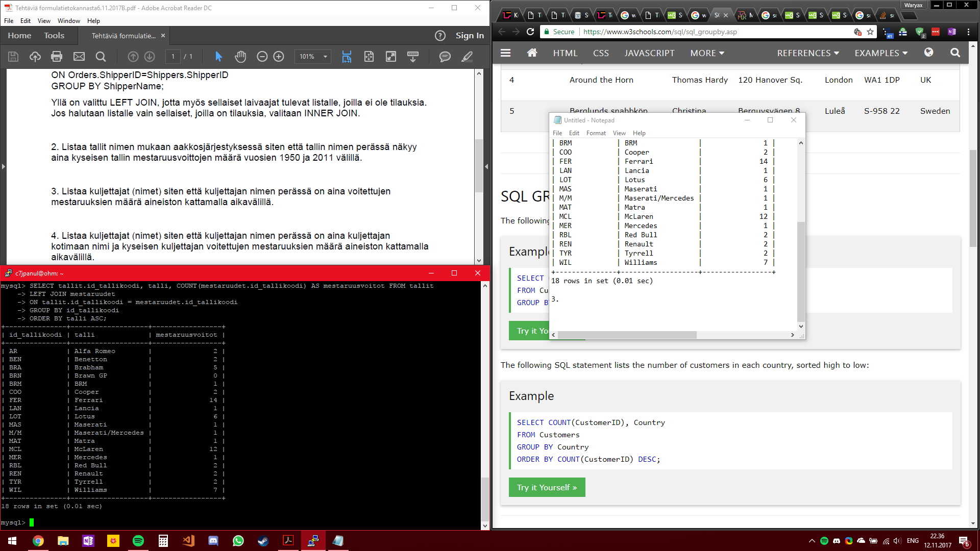Expand Acrobat left navigation pane arrow
This screenshot has height=551, width=980.
(3, 166)
